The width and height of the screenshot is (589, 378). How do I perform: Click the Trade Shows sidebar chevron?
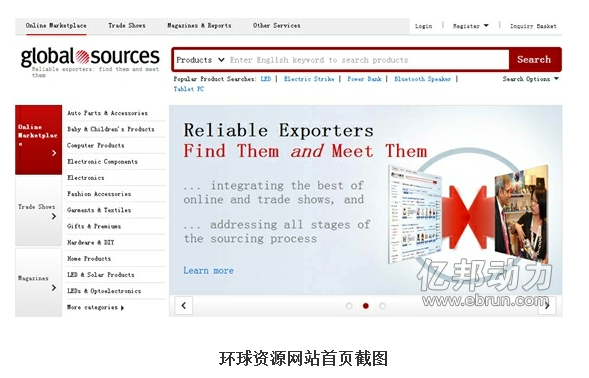click(x=54, y=216)
